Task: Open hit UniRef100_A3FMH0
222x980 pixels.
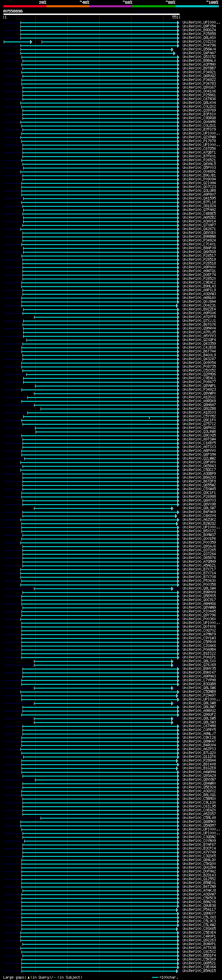Action: 199,64
